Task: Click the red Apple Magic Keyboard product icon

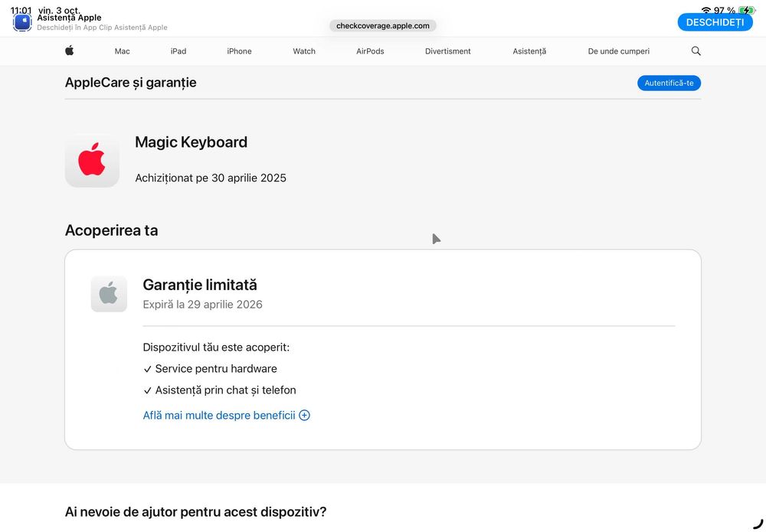Action: (x=92, y=160)
